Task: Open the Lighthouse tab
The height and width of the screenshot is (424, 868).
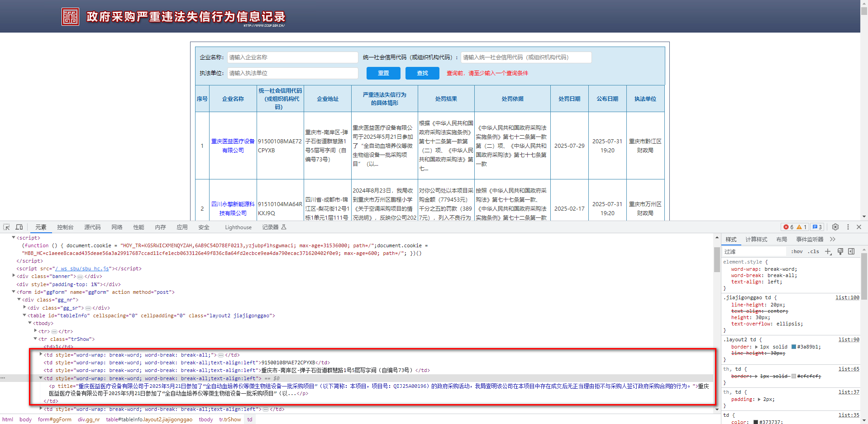Action: (x=238, y=227)
